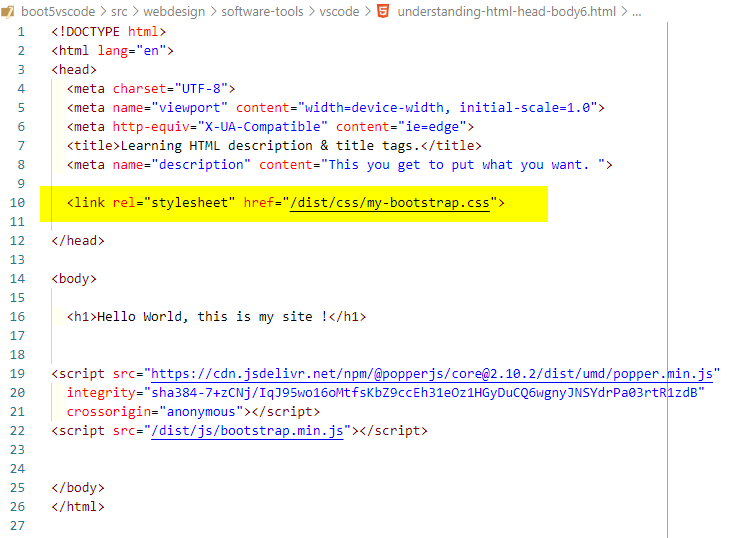This screenshot has height=538, width=738.
Task: Follow the /dist/css/my-bootstrap.css link
Action: coord(390,203)
